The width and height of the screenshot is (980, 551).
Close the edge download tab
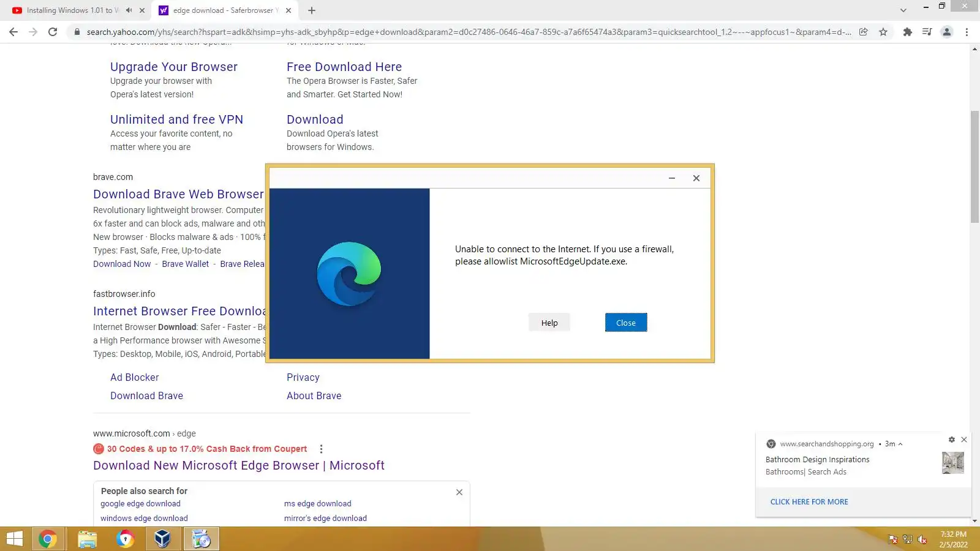288,10
